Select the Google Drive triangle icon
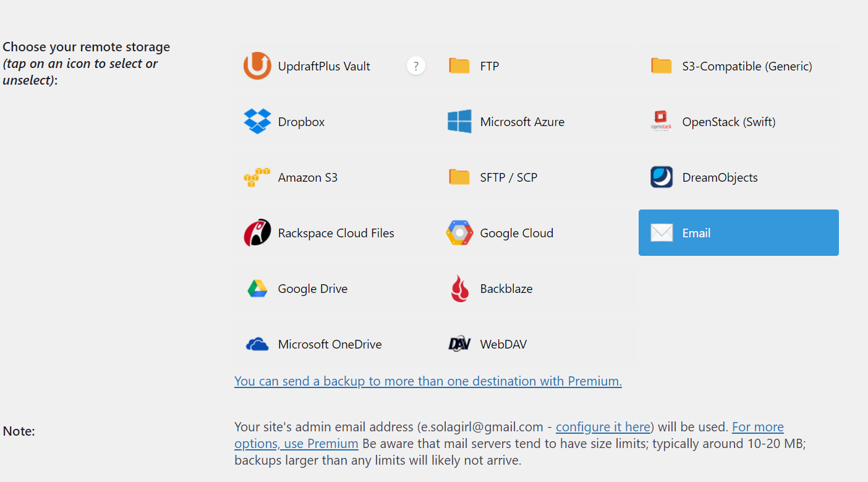868x482 pixels. tap(257, 289)
